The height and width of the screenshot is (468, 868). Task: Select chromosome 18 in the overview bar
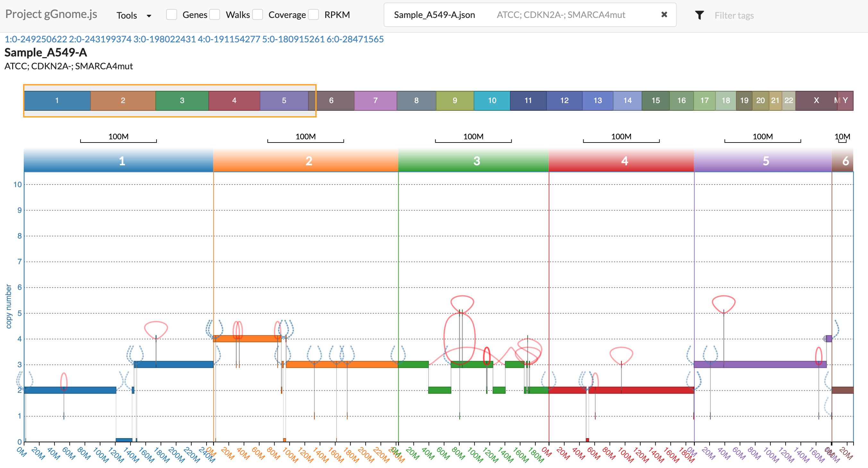[x=726, y=100]
